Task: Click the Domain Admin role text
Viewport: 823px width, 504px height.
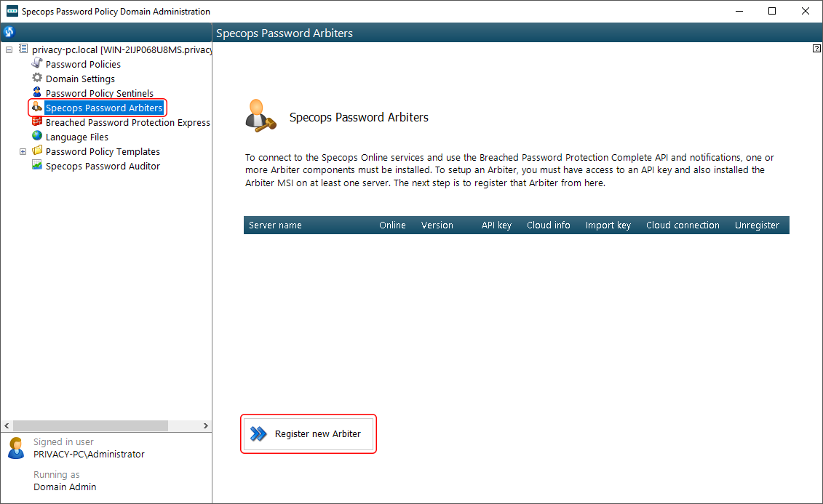Action: [x=65, y=487]
